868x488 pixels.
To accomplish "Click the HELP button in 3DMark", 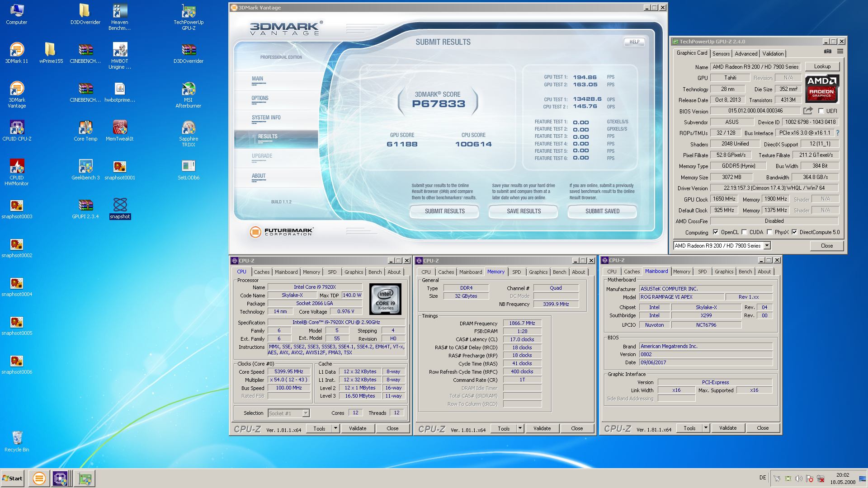I will point(634,42).
